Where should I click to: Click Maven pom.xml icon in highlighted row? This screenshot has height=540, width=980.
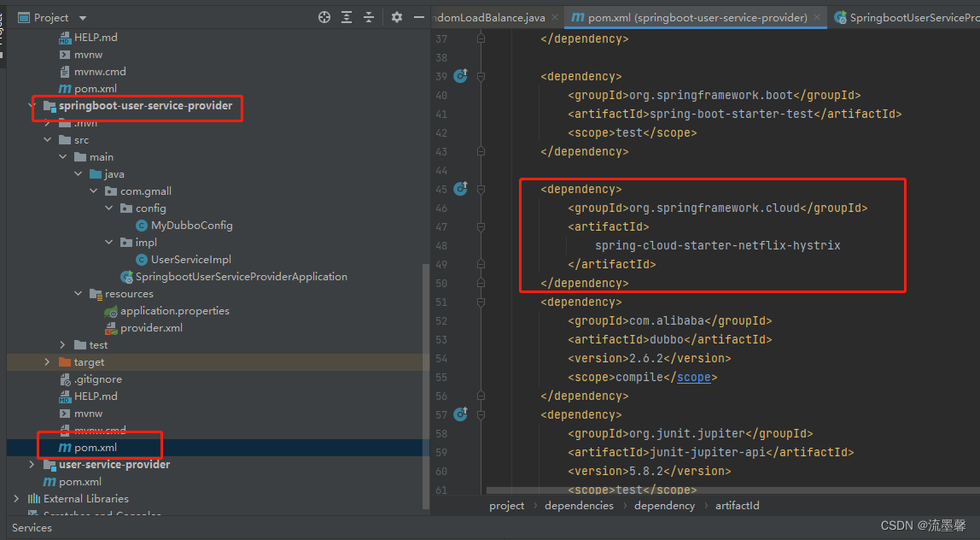[x=64, y=448]
